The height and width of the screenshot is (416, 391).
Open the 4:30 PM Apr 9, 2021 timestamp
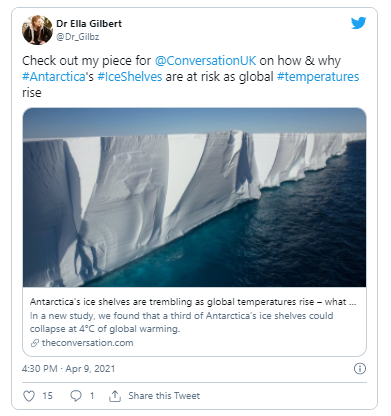68,369
